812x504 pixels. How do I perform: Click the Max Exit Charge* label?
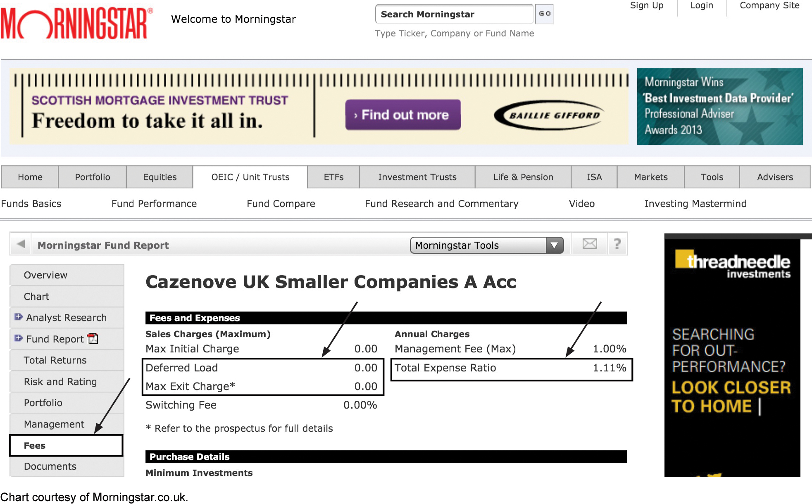[190, 387]
